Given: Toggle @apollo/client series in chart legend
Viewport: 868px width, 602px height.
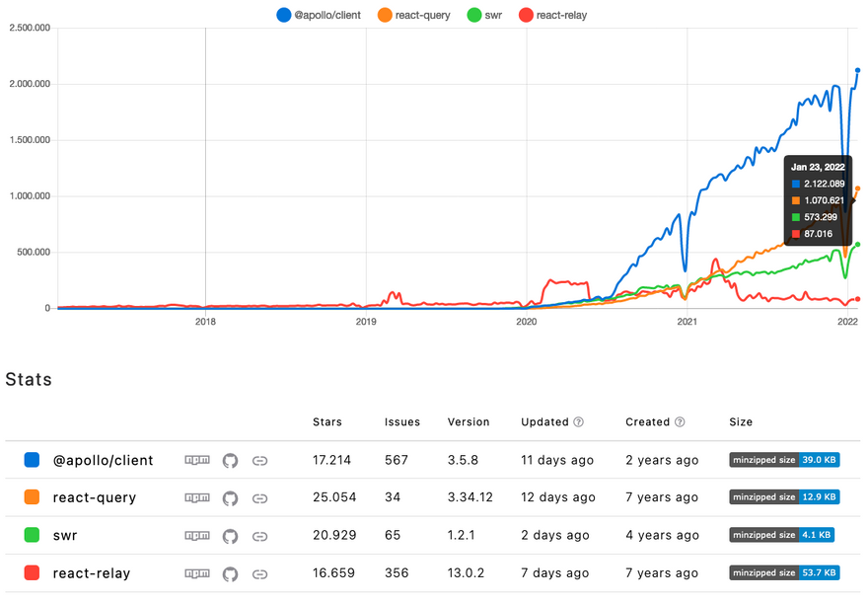Looking at the screenshot, I should tap(314, 15).
